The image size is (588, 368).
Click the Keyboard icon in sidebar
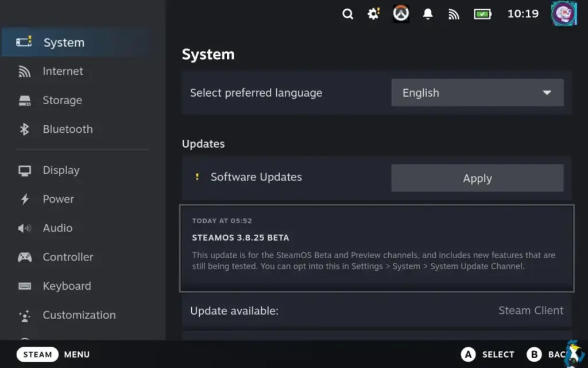click(25, 286)
